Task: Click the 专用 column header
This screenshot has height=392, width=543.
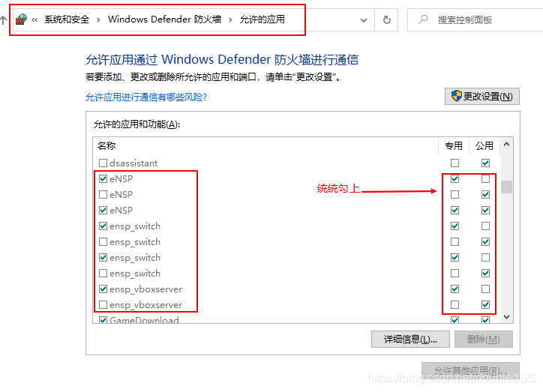Action: tap(454, 145)
